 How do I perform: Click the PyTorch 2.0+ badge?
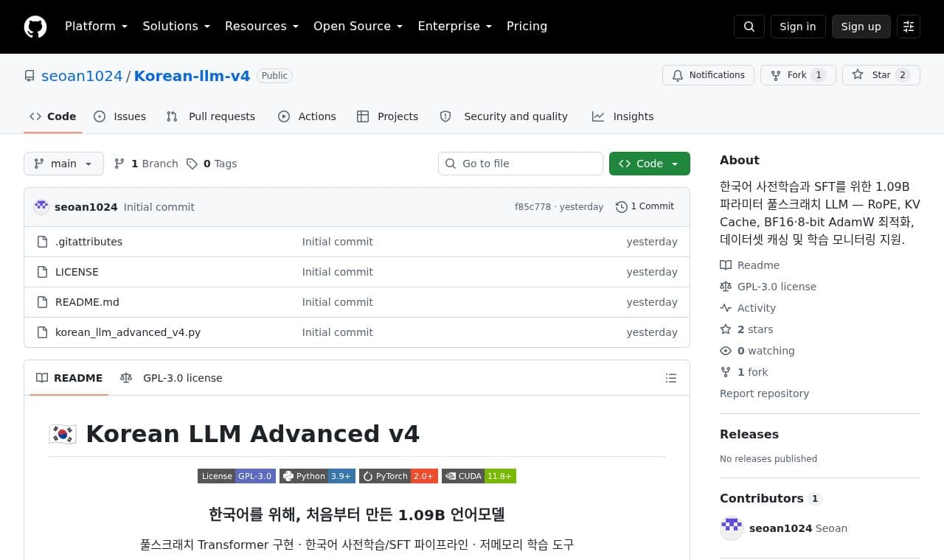tap(398, 476)
